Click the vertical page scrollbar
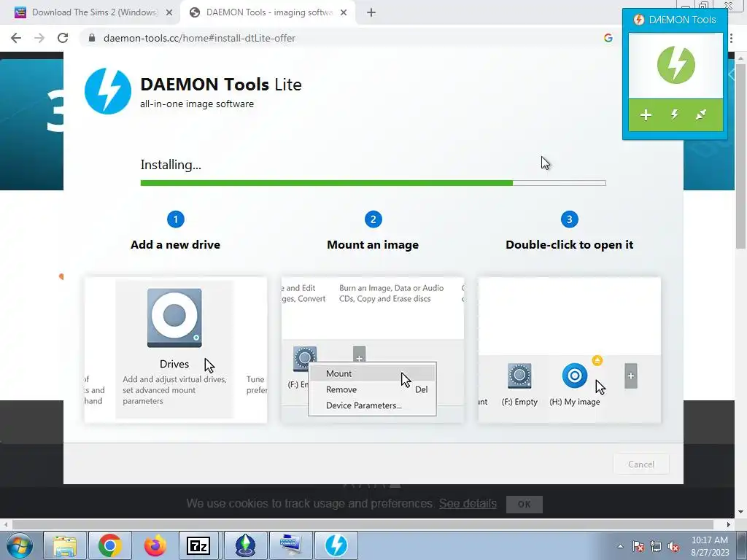 (x=740, y=157)
